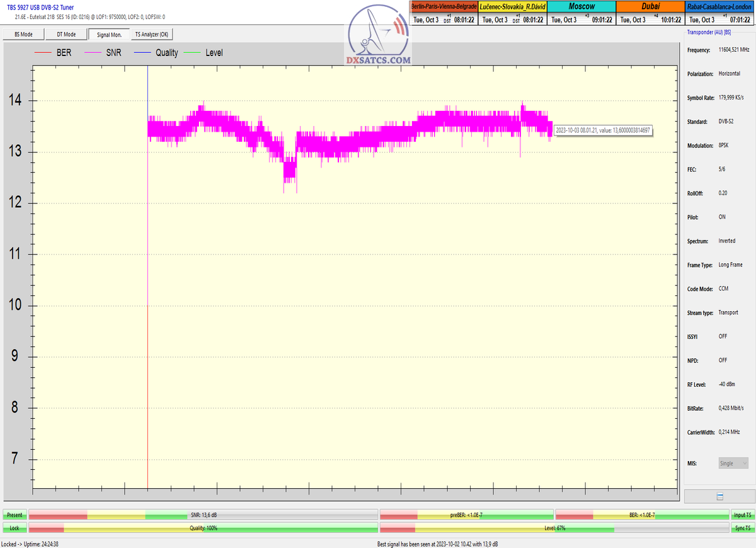
Task: Click the Sync TS status indicator
Action: pos(742,528)
